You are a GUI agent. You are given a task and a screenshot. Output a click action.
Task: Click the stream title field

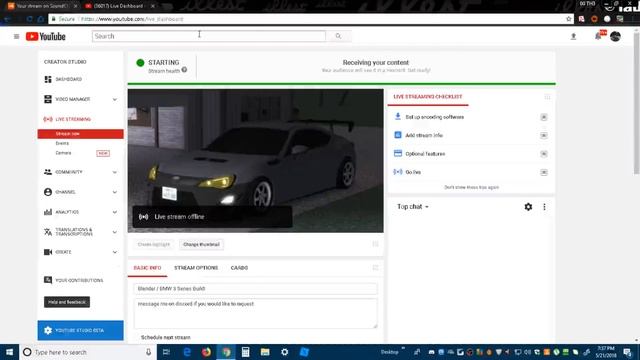click(x=256, y=289)
